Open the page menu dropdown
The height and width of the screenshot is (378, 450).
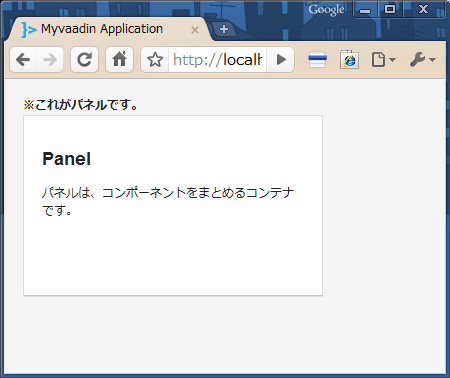point(383,60)
